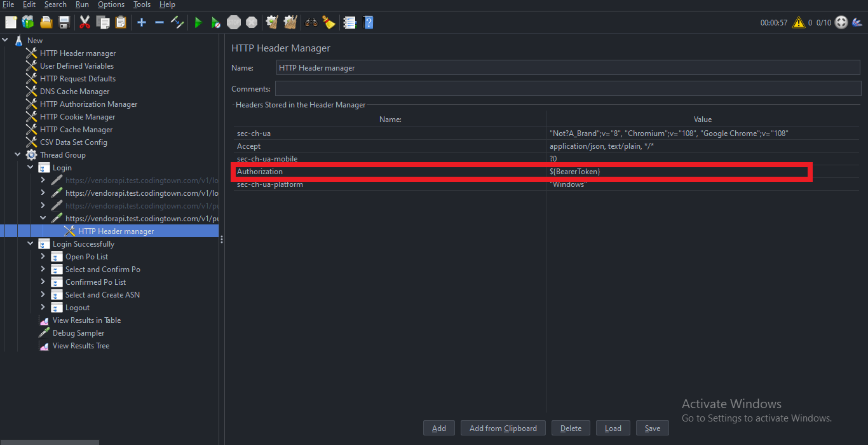Click the Load button
The height and width of the screenshot is (445, 868).
[613, 428]
